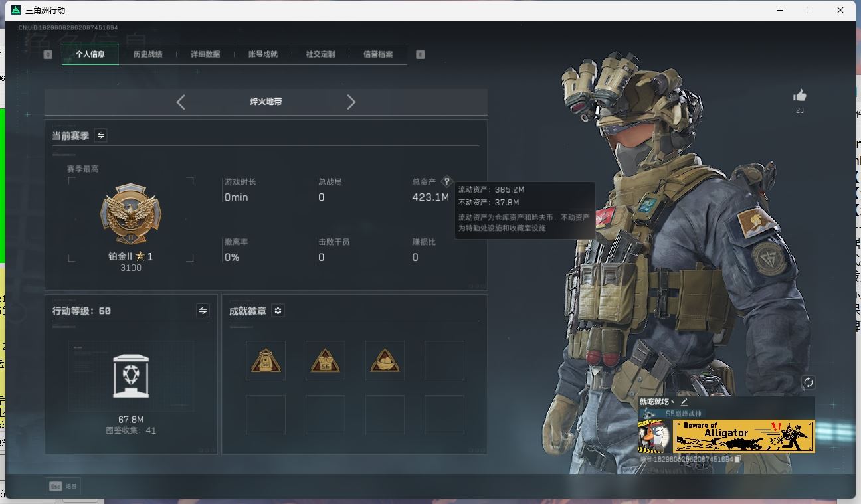Click the first achievement badge
The image size is (861, 504).
(x=266, y=361)
